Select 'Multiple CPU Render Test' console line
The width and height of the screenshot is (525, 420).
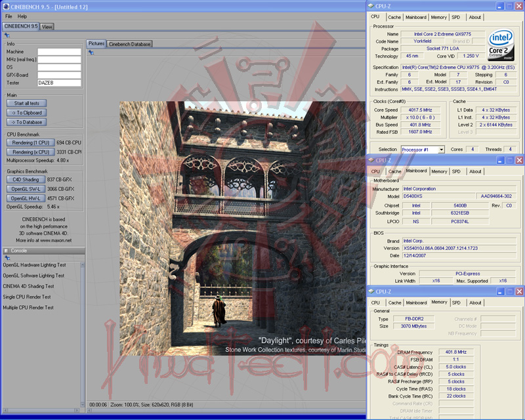tap(28, 308)
